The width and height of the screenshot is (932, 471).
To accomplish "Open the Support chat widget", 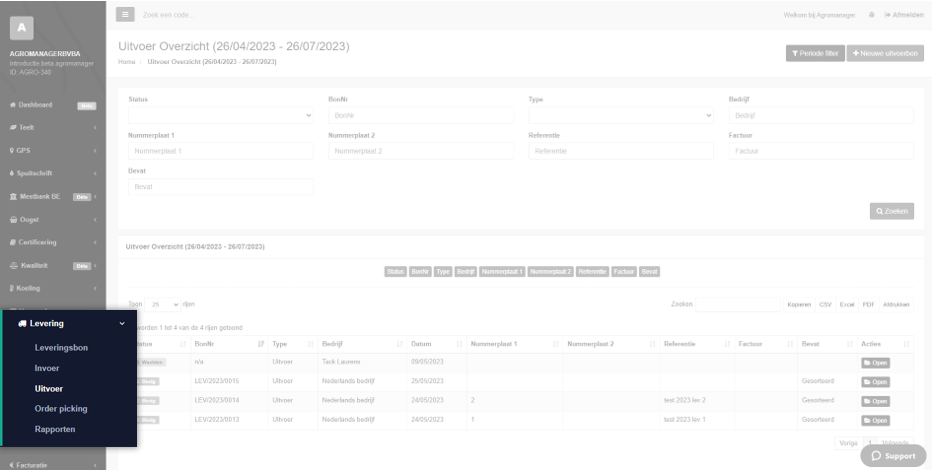I will (x=893, y=456).
